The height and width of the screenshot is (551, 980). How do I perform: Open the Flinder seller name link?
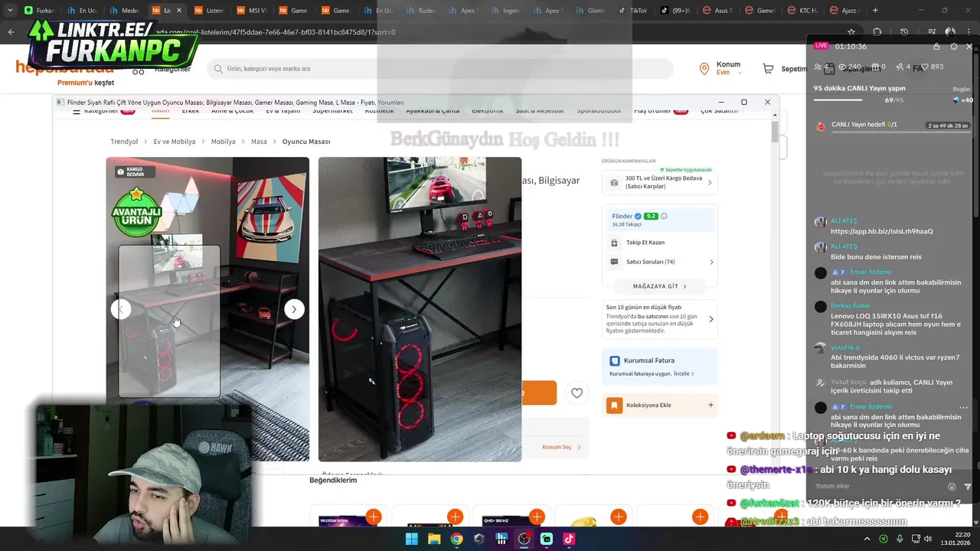click(x=622, y=216)
